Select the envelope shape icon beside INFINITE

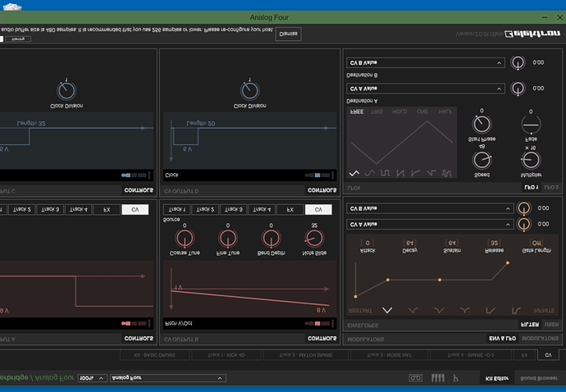point(516,311)
